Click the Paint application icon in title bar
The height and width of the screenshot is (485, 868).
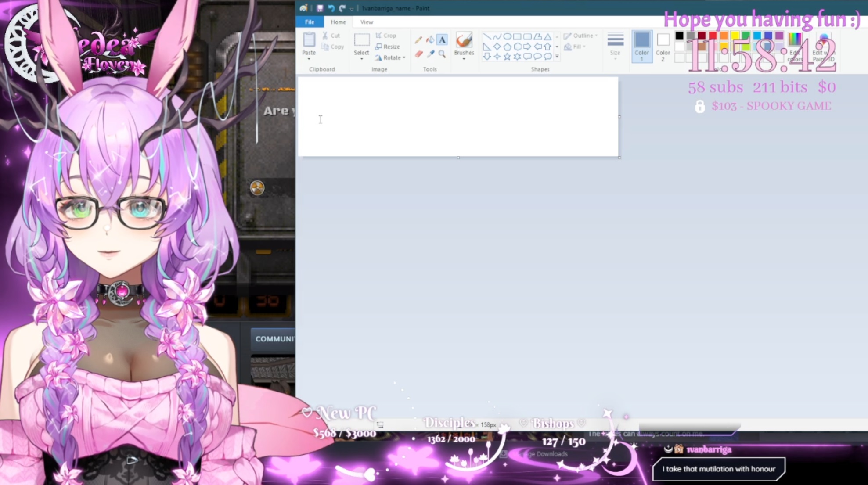[303, 8]
